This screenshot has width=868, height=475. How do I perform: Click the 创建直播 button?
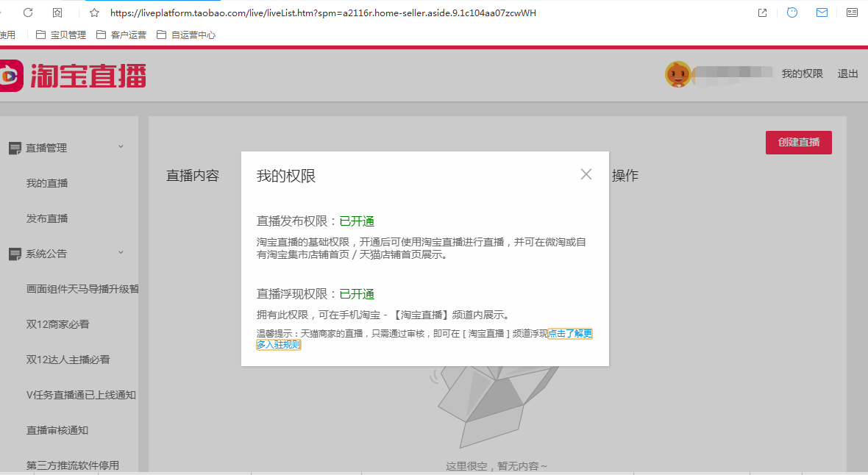(x=798, y=142)
